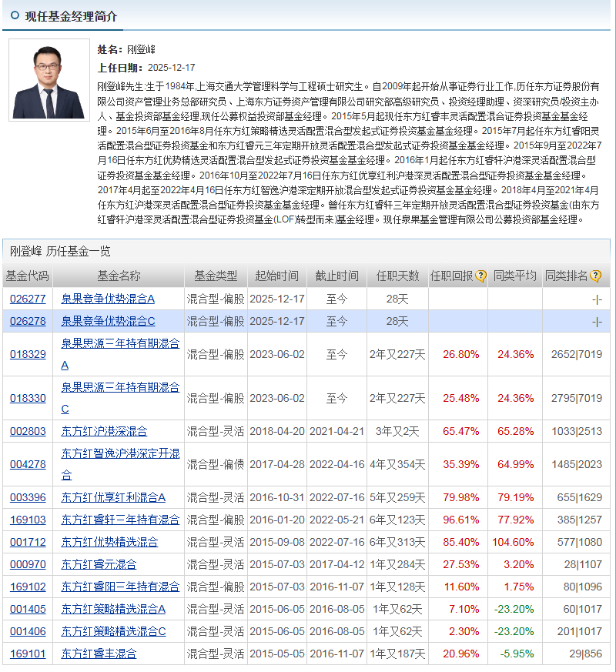Open fund code 001405 link
The width and height of the screenshot is (616, 672).
(x=28, y=609)
